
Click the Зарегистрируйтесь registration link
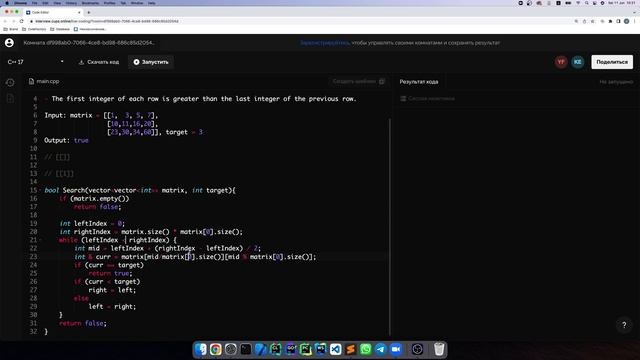[x=325, y=43]
